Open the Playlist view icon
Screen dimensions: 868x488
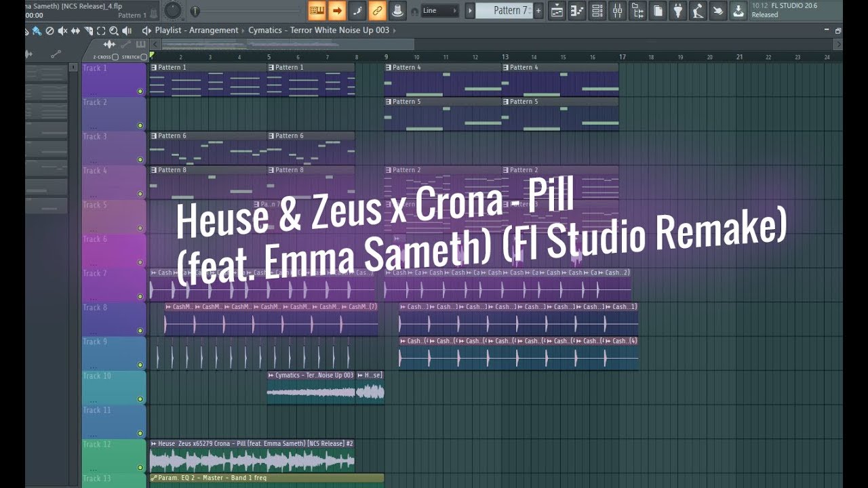(x=557, y=10)
